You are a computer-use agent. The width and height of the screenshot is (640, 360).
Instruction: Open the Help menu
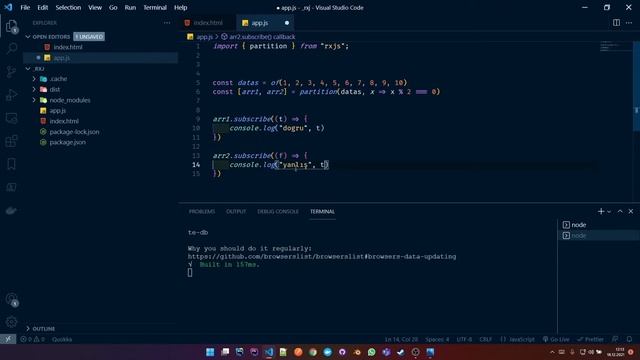pos(180,7)
